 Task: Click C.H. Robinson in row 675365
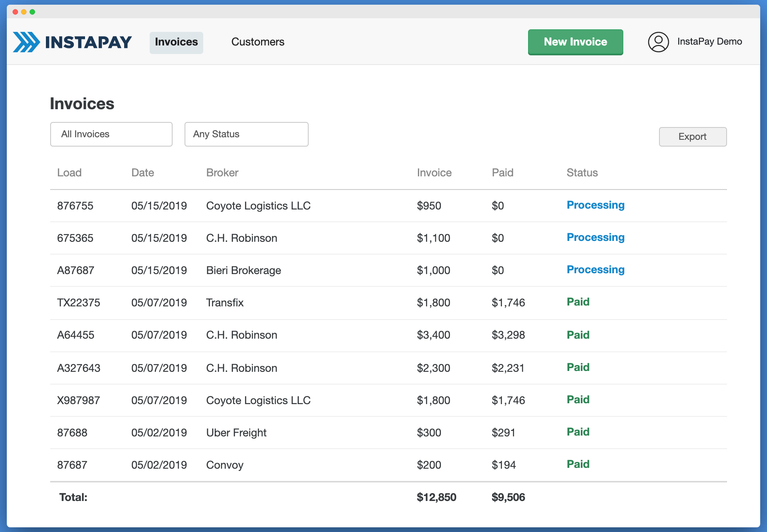[x=241, y=238]
